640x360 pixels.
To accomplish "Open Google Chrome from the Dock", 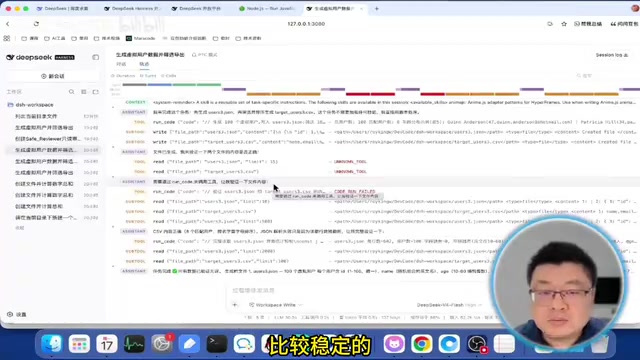I will tap(422, 344).
